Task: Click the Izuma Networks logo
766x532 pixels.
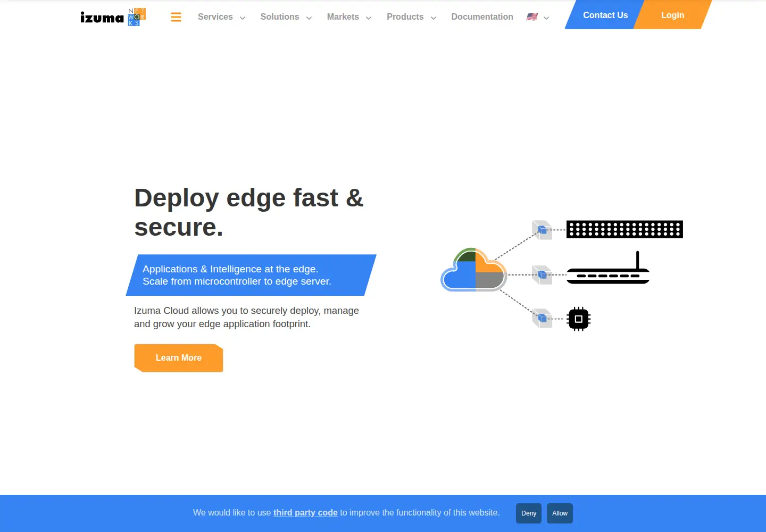Action: (113, 17)
